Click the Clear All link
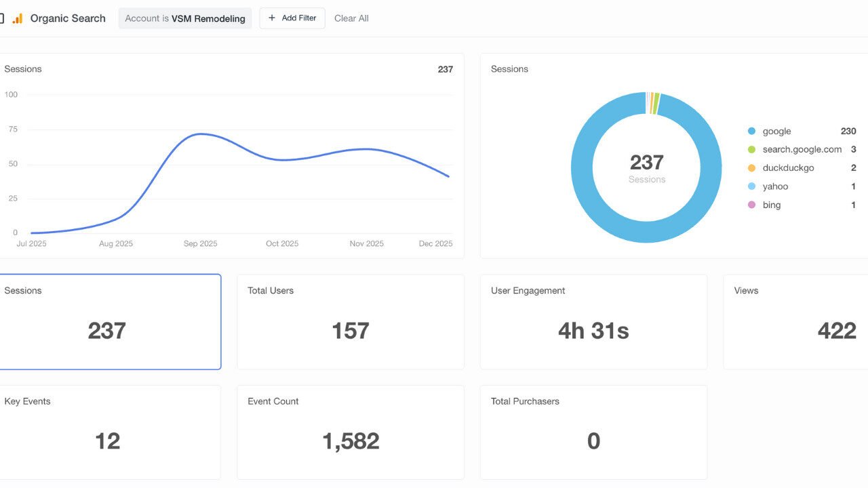This screenshot has height=488, width=868. pos(351,18)
